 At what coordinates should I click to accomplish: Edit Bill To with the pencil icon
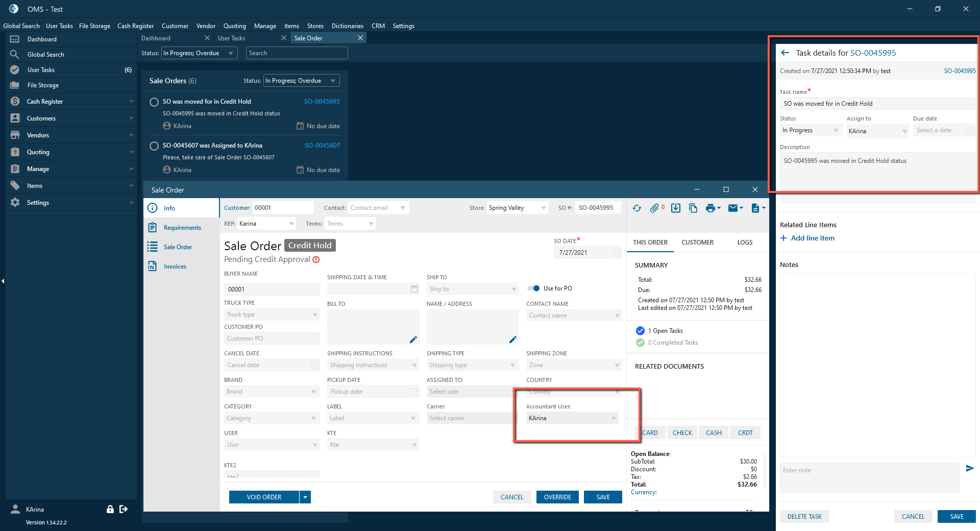413,340
